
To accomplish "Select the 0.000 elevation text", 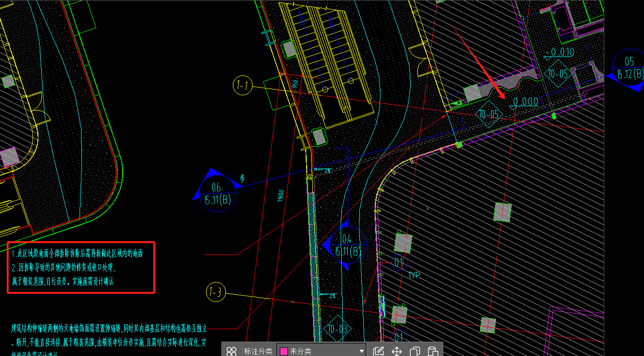I will click(x=526, y=101).
